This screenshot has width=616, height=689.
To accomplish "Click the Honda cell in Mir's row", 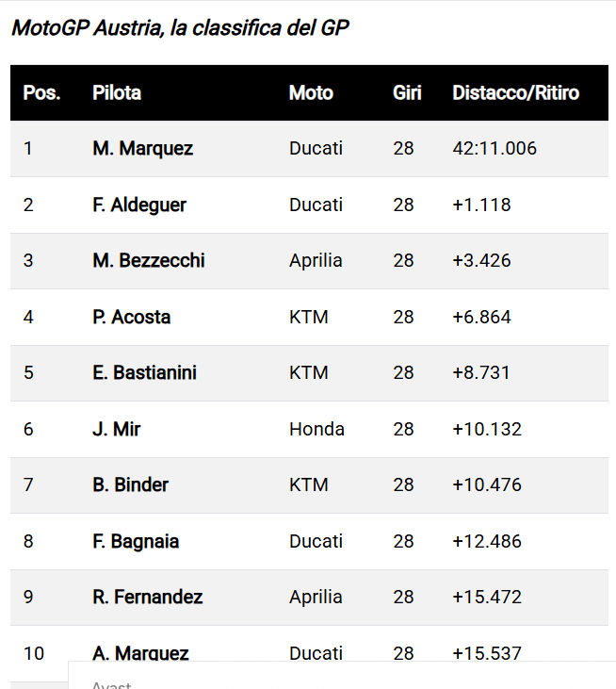I will click(316, 429).
